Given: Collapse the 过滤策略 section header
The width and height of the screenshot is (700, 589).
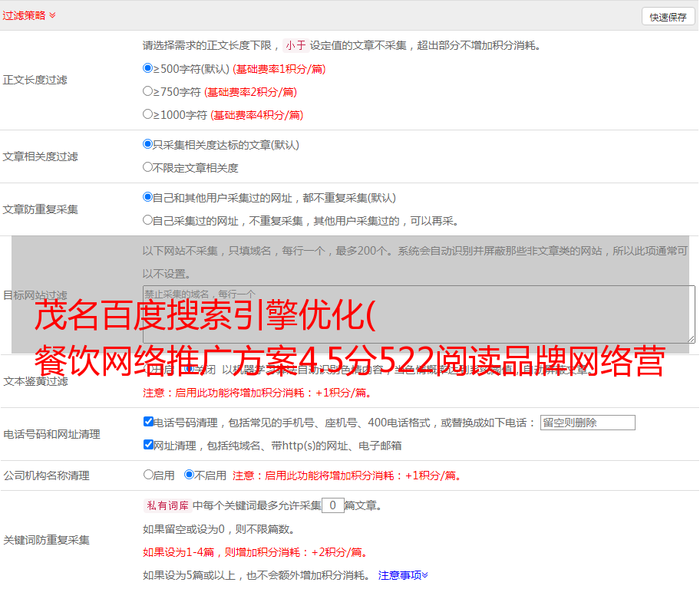Looking at the screenshot, I should point(29,15).
